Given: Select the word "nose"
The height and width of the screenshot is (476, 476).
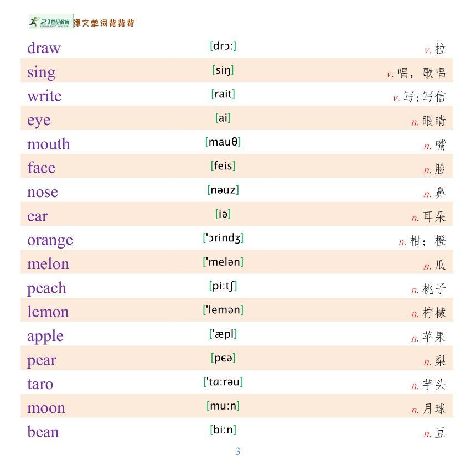Looking at the screenshot, I should 43,192.
